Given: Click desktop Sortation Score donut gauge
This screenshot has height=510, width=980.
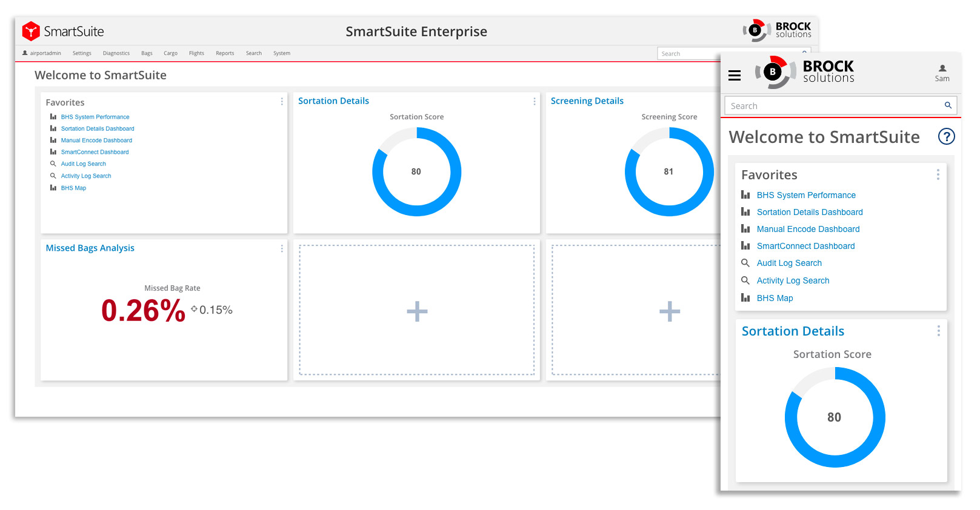Looking at the screenshot, I should [416, 171].
